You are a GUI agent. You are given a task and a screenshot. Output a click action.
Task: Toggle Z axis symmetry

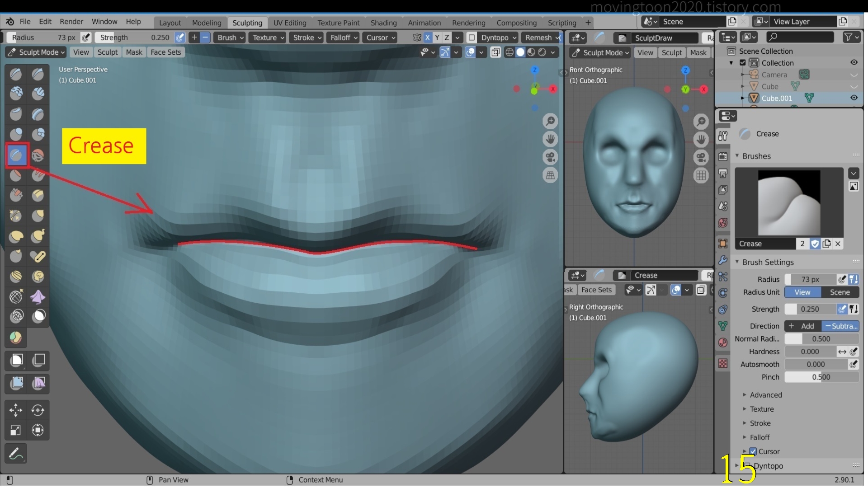tap(447, 38)
